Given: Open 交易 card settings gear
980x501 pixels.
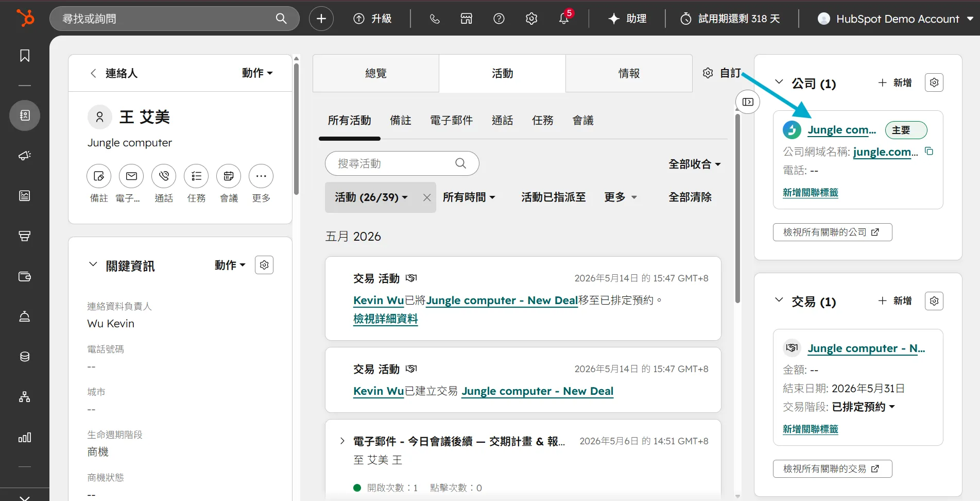Looking at the screenshot, I should coord(934,301).
